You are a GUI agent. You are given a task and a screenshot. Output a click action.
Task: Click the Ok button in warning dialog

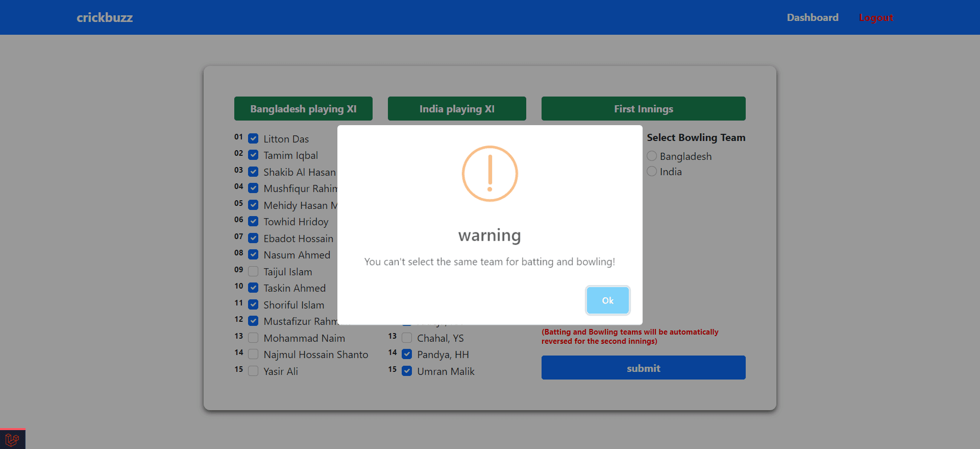coord(607,300)
